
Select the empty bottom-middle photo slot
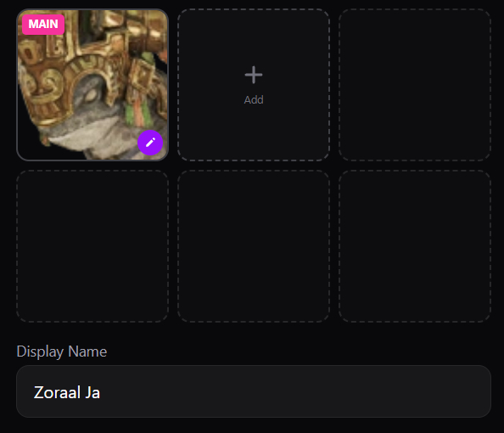click(254, 246)
